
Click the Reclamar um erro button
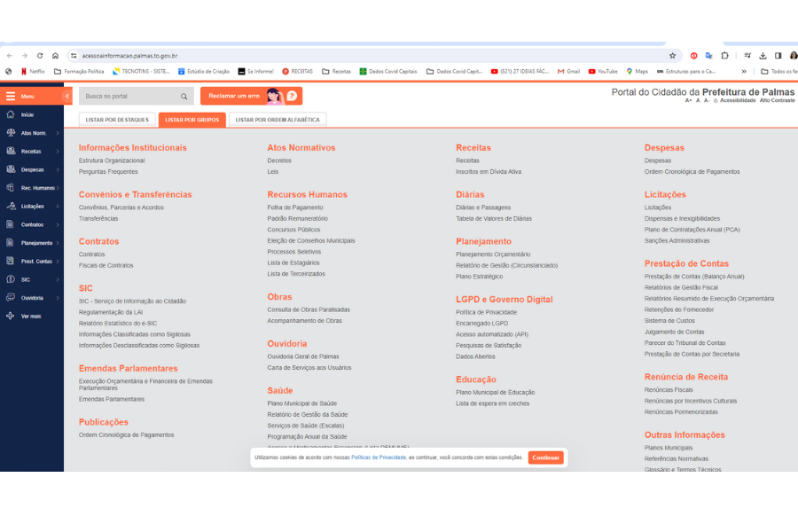tap(251, 96)
